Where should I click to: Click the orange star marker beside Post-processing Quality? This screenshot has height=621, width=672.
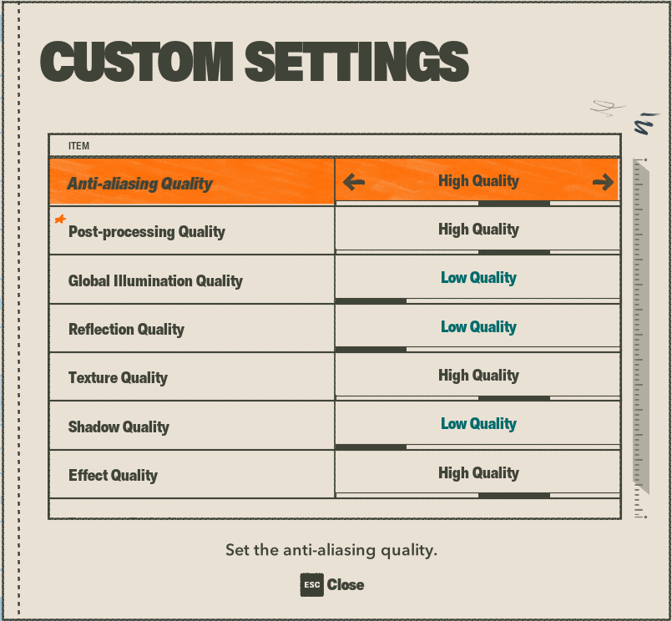point(60,220)
